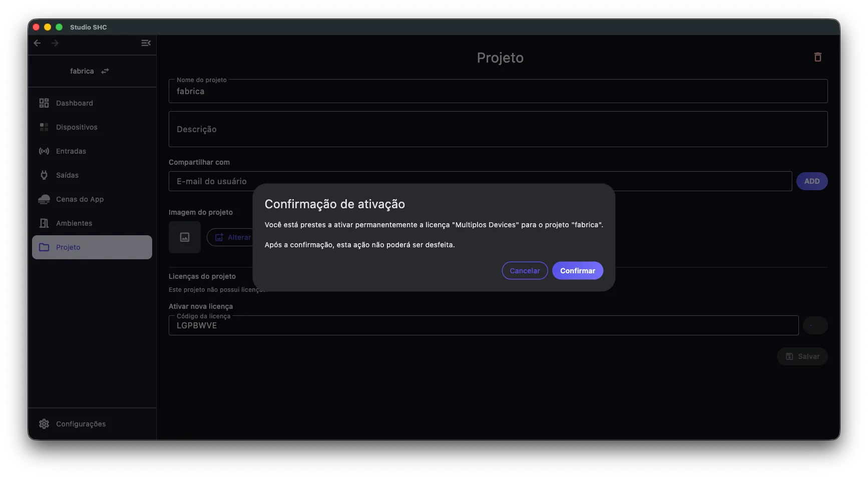Viewport: 868px width, 477px height.
Task: Click the E-mail do usuário field
Action: click(x=480, y=181)
